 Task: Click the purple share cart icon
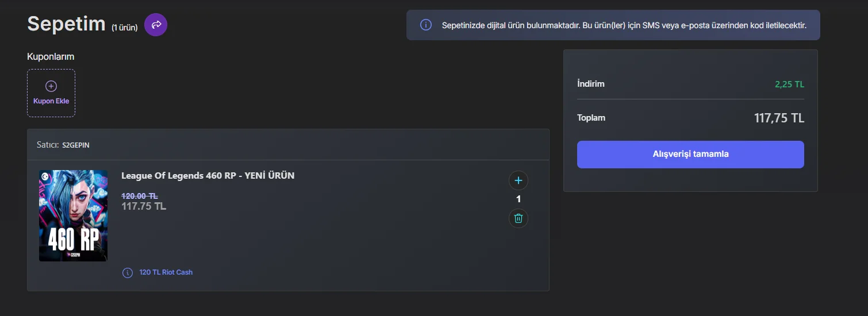click(x=156, y=25)
